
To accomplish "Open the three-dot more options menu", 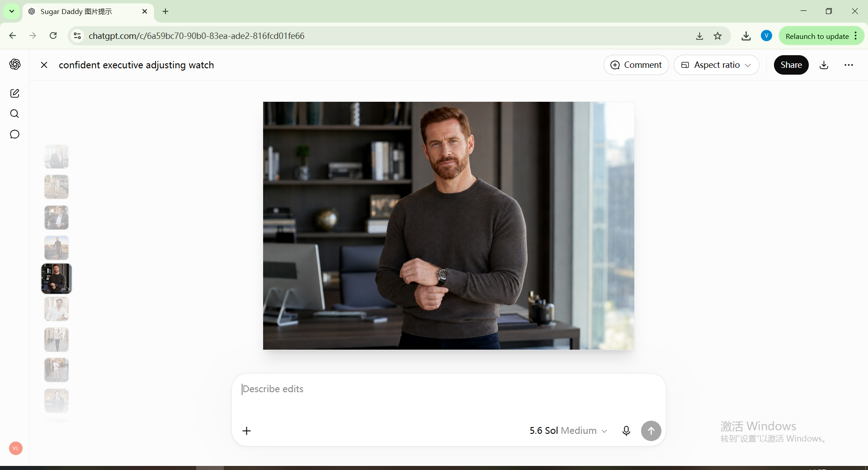I will coord(849,65).
